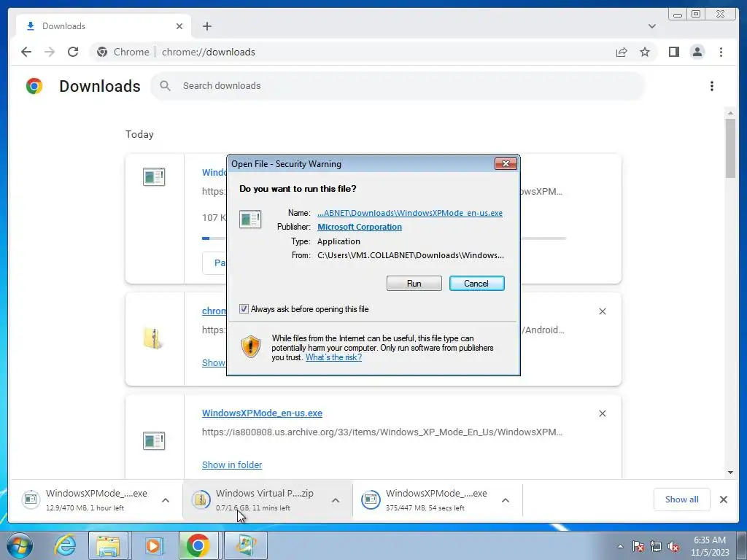Close the downloads shelf bar
747x560 pixels.
pos(723,499)
